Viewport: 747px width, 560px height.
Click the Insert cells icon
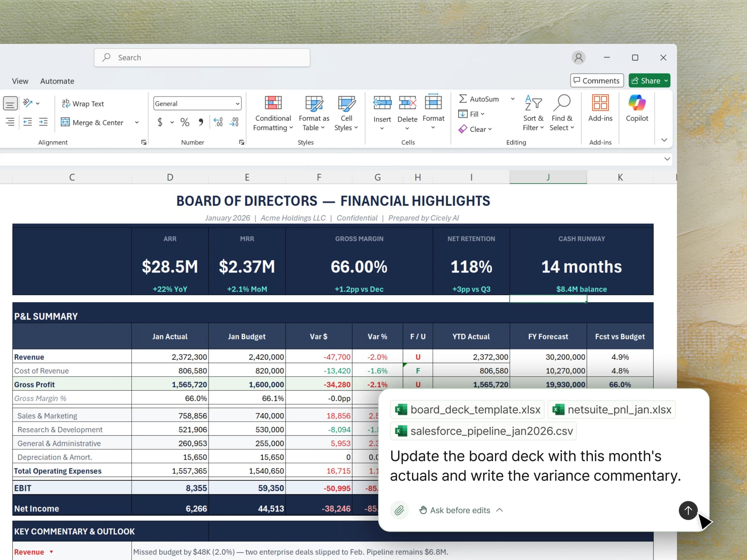point(382,103)
